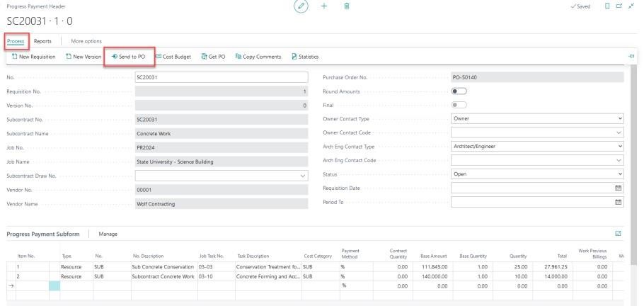644x306 pixels.
Task: Open Requisition Date calendar picker
Action: pyautogui.click(x=618, y=188)
